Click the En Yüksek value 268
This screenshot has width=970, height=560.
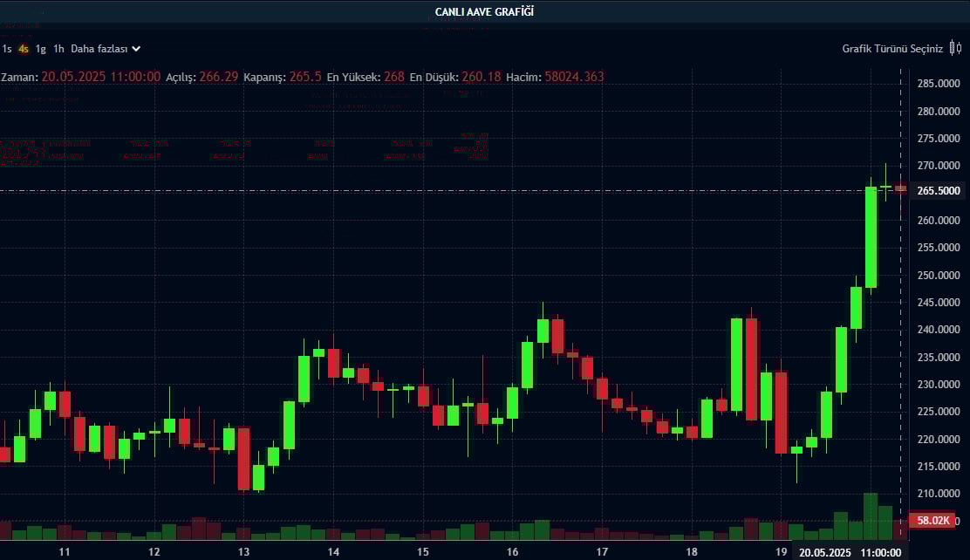click(394, 77)
